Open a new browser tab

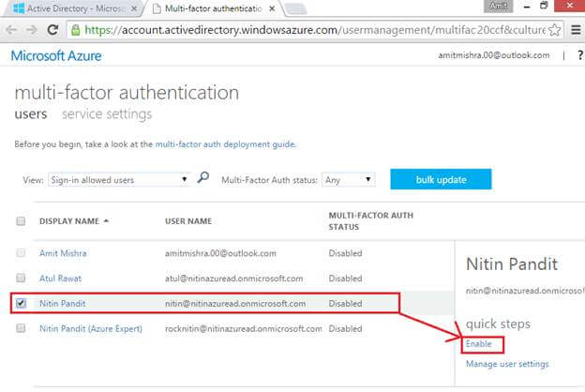tap(296, 9)
